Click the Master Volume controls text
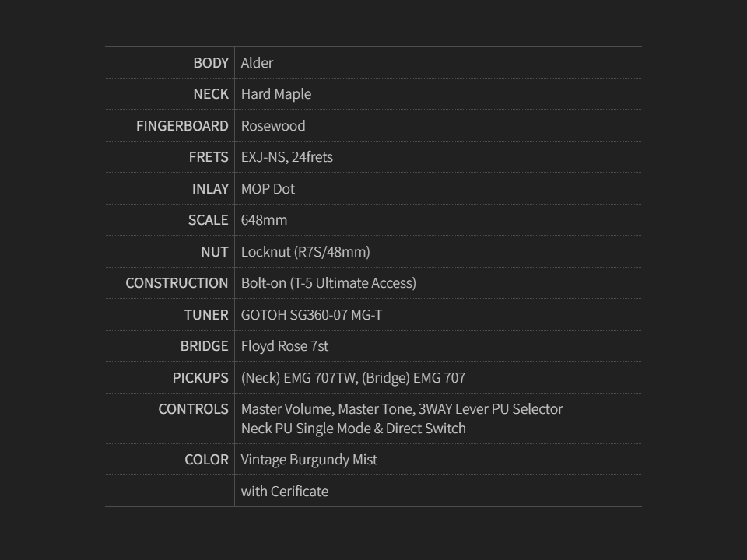Screen dimensions: 747x560 click(x=287, y=409)
